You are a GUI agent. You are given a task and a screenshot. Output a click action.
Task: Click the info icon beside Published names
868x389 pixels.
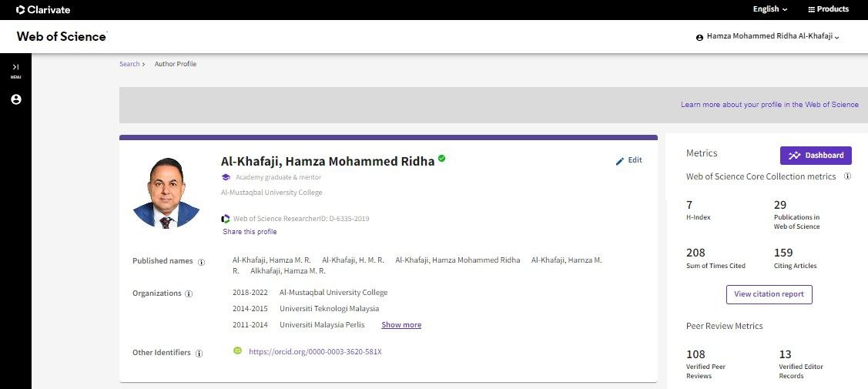(202, 262)
